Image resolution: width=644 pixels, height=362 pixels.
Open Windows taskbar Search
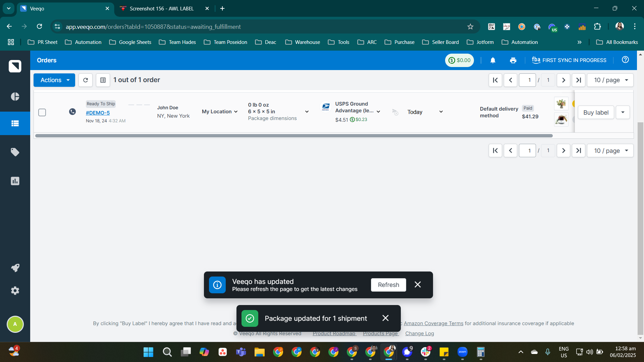click(167, 352)
